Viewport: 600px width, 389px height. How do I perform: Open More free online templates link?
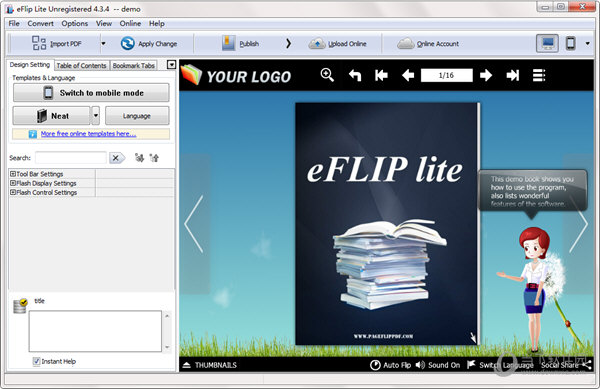(88, 133)
